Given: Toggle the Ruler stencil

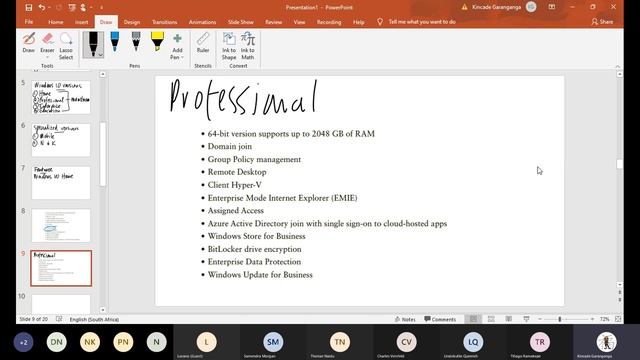Looking at the screenshot, I should pyautogui.click(x=203, y=42).
